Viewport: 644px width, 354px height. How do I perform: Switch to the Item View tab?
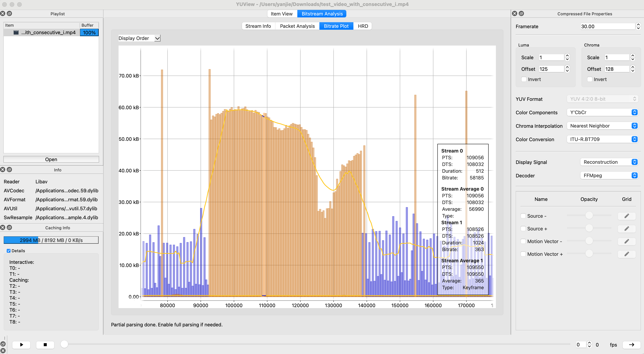click(x=281, y=14)
